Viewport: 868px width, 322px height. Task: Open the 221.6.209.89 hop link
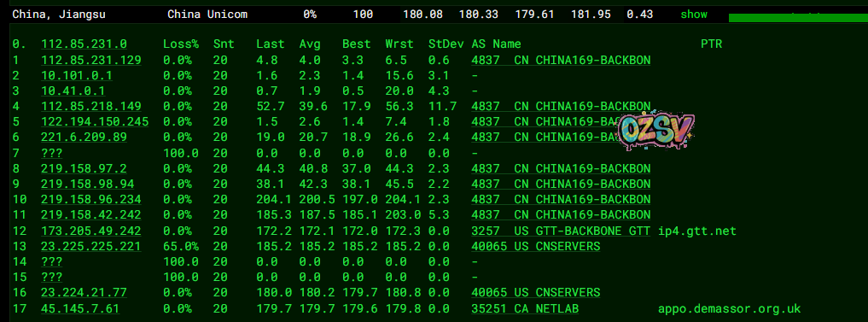click(x=84, y=137)
